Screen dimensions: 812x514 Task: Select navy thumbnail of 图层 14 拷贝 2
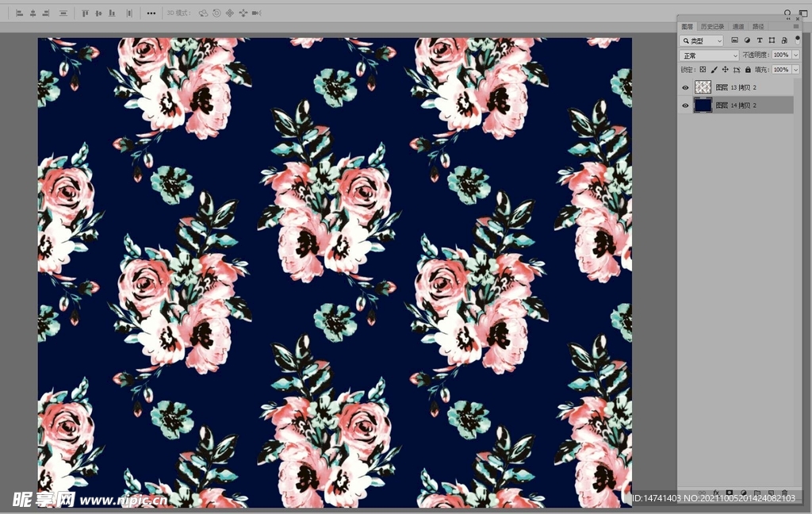click(703, 105)
